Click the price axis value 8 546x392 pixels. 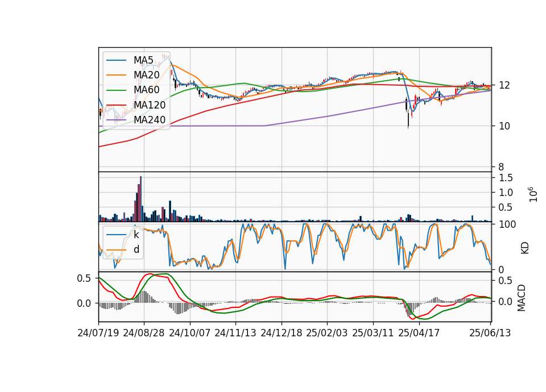(x=502, y=167)
